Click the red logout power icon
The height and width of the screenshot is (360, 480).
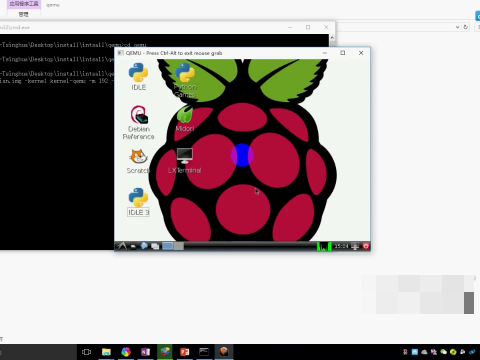click(x=366, y=246)
